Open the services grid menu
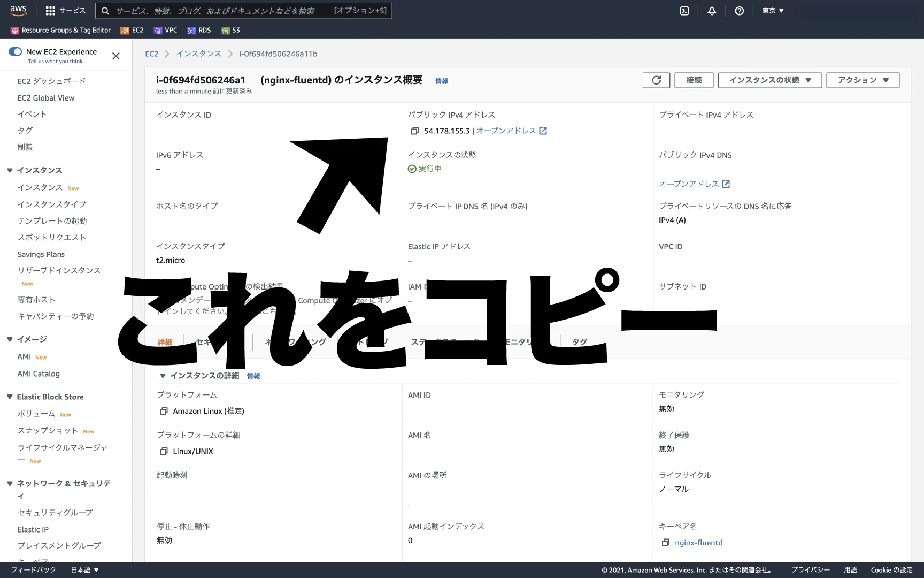Viewport: 924px width, 578px height. point(50,11)
